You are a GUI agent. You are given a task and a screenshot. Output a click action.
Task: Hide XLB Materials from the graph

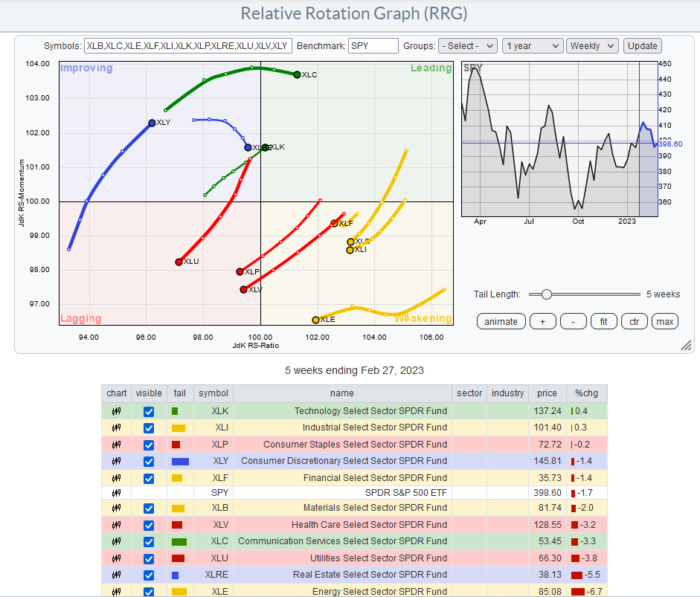pyautogui.click(x=149, y=509)
